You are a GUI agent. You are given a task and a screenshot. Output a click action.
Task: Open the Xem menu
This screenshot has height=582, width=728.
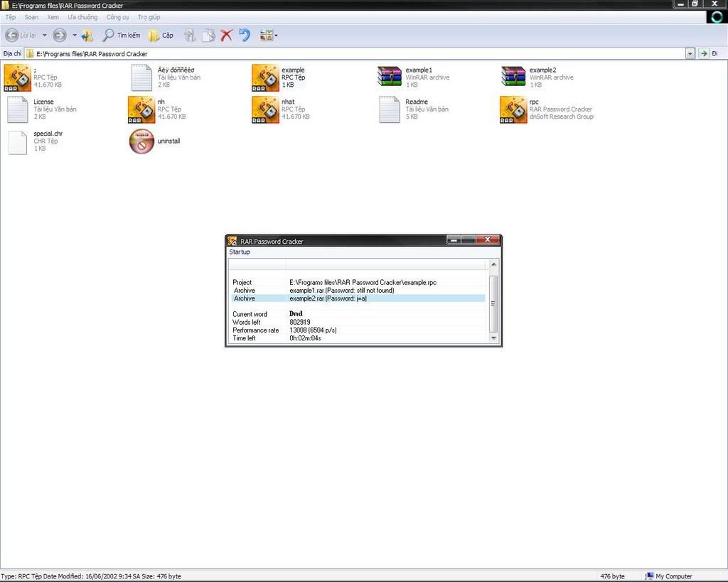click(x=53, y=17)
